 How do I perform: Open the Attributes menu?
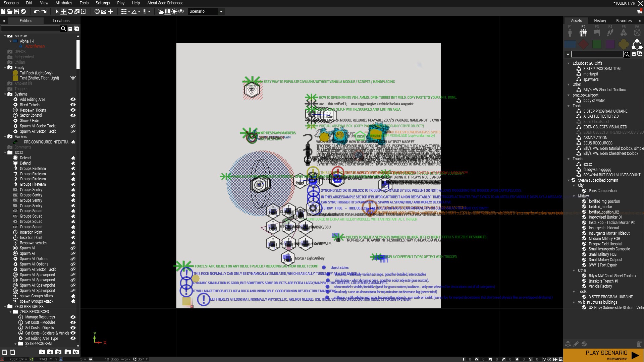(64, 3)
